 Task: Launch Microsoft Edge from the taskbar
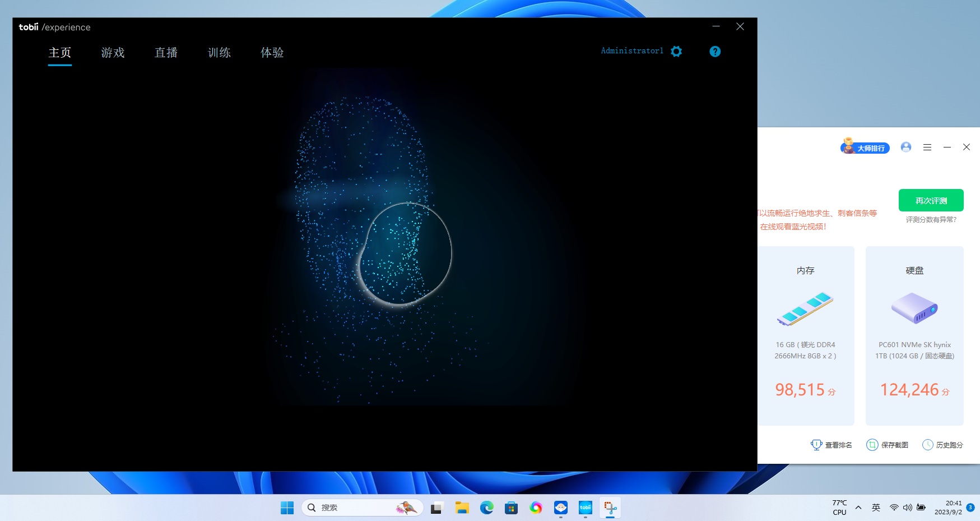pyautogui.click(x=486, y=508)
